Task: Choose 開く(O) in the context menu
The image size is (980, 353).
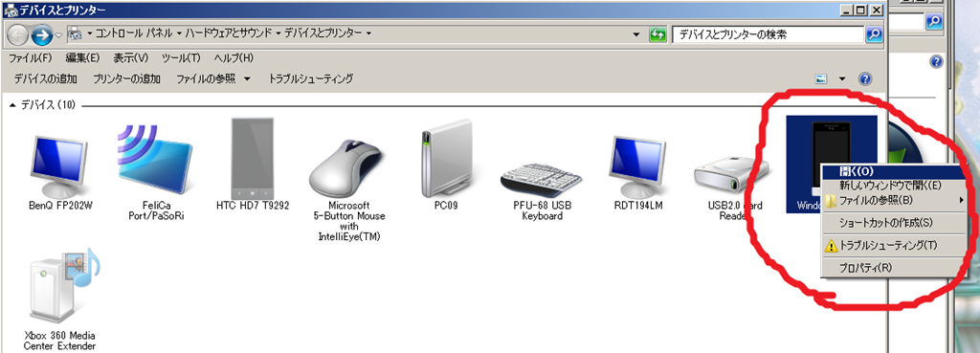Action: pyautogui.click(x=893, y=171)
